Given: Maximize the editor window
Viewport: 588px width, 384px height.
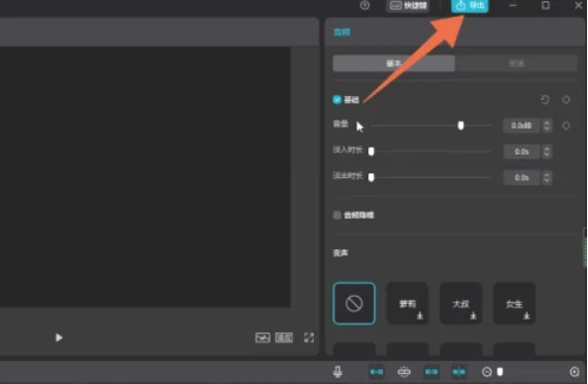Looking at the screenshot, I should click(545, 5).
